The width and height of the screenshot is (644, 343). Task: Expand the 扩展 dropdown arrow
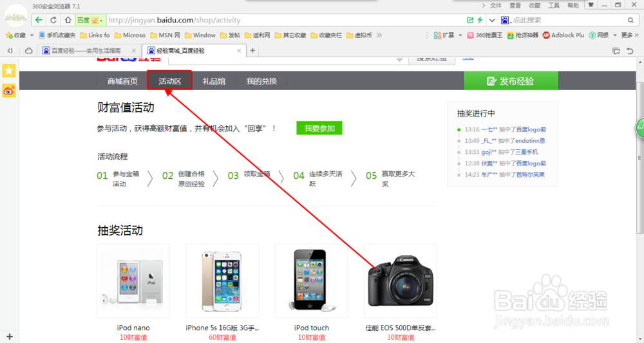tap(460, 35)
